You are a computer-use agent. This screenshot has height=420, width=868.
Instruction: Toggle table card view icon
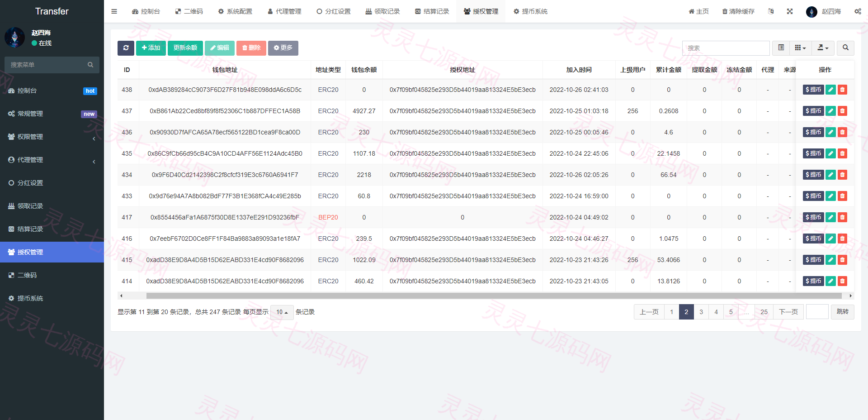point(781,48)
